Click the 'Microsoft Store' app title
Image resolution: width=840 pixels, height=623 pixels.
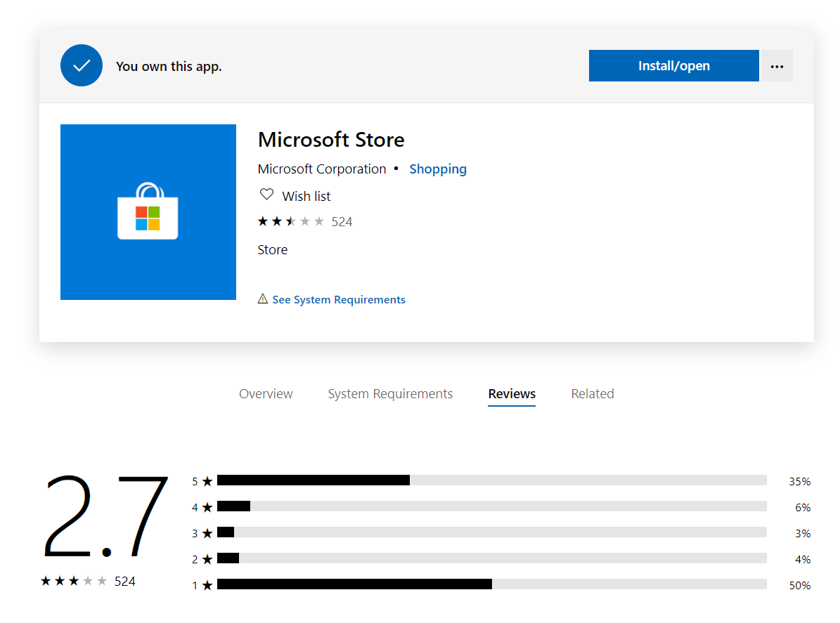331,140
